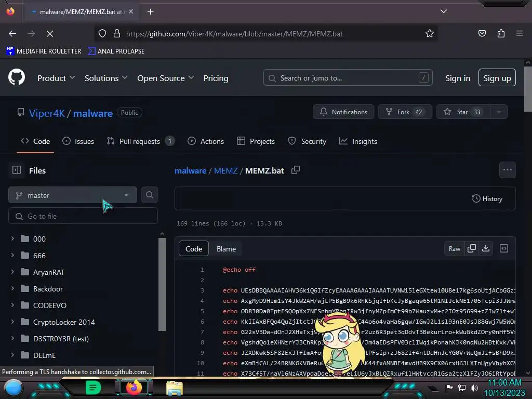Open the D3STROY3R (test) folder
This screenshot has width=532, height=399.
pyautogui.click(x=61, y=338)
